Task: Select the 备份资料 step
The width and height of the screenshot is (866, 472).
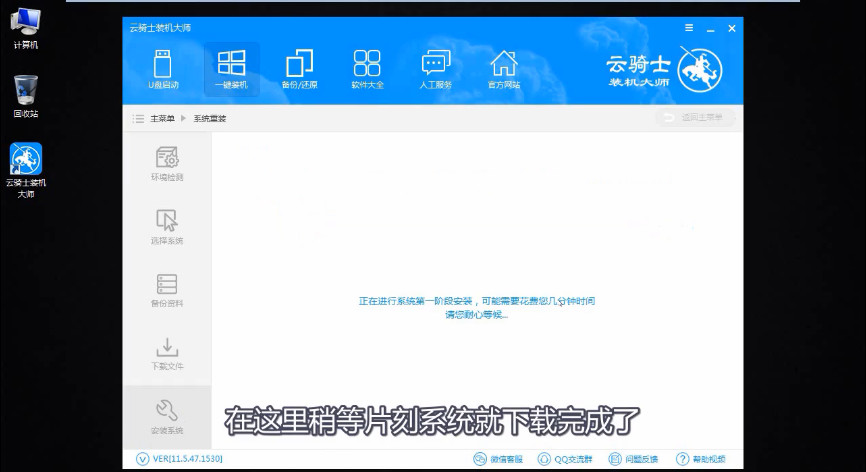Action: (x=167, y=290)
